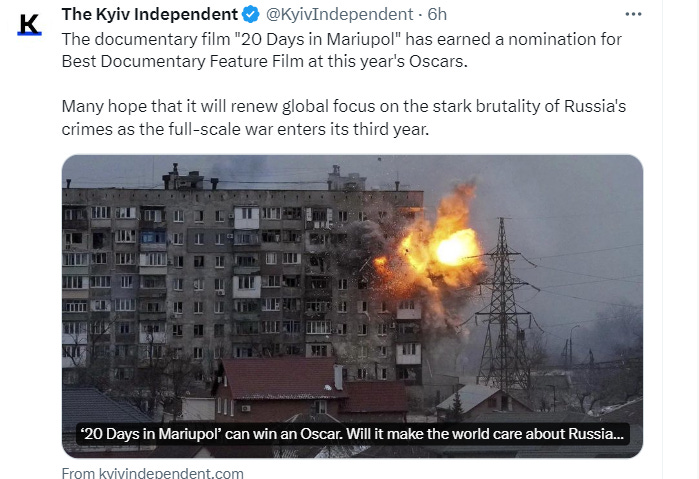Click the paragraph beginning 'Many hope that'
Screen dimensions: 699x479
(344, 118)
